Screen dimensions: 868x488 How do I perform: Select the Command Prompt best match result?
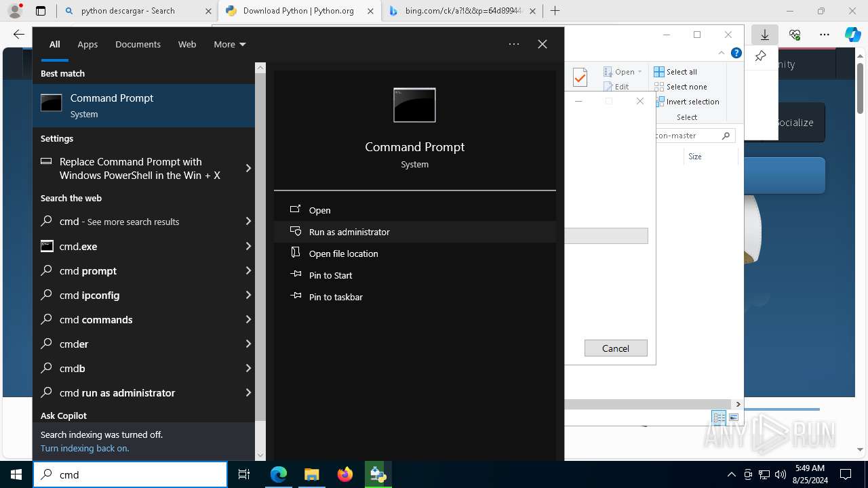(x=144, y=106)
